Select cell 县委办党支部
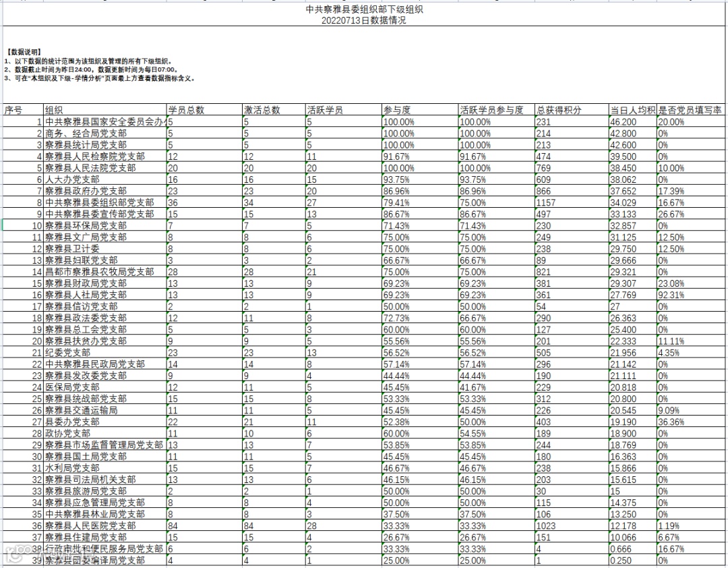The image size is (728, 568). [105, 422]
